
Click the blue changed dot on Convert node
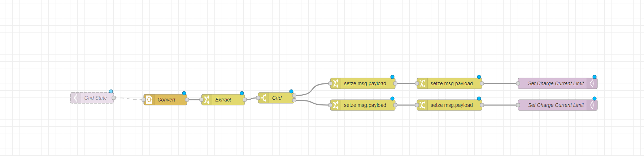pyautogui.click(x=184, y=93)
